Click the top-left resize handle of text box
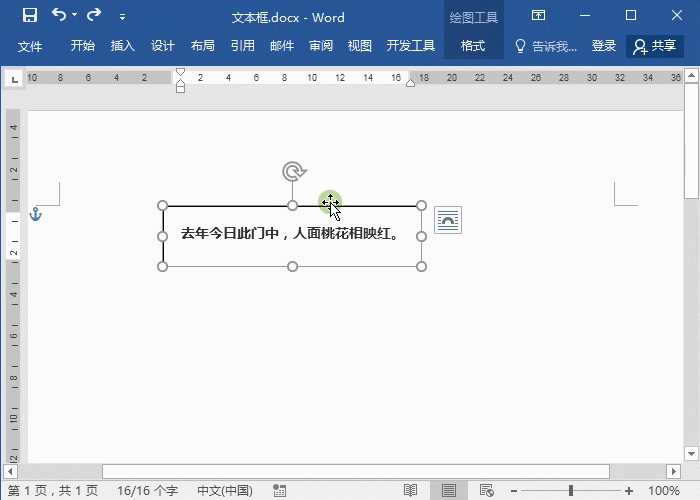Screen dimensions: 700x500 point(162,205)
